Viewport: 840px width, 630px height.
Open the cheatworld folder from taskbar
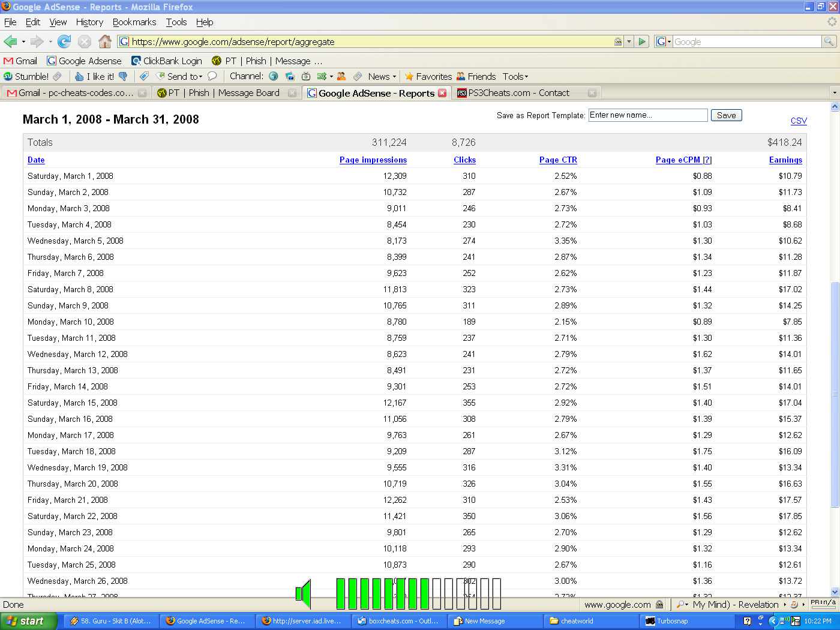(590, 621)
